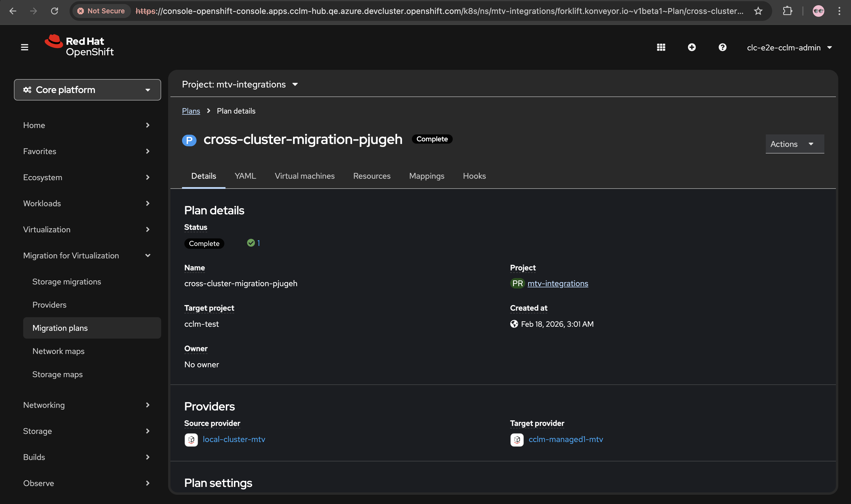Click the green succeeded VM count icon
Screen dimensions: 851x504
click(x=251, y=243)
